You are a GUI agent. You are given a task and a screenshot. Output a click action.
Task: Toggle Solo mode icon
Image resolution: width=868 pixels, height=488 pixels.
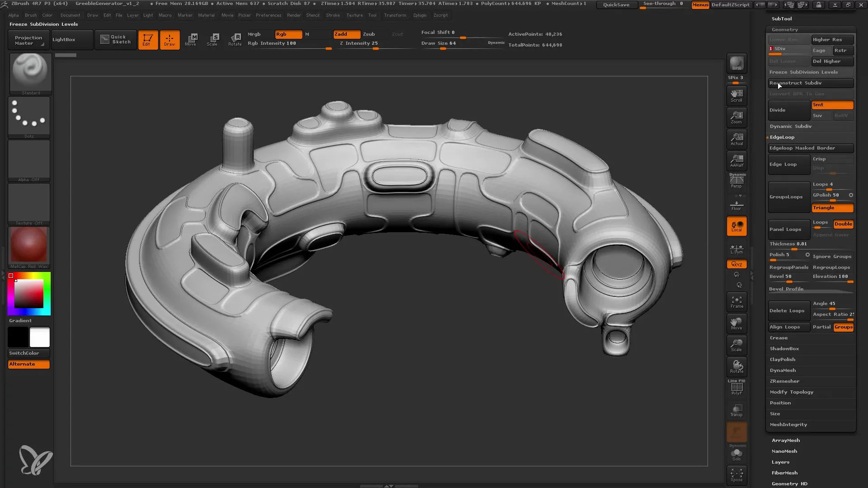tap(736, 454)
